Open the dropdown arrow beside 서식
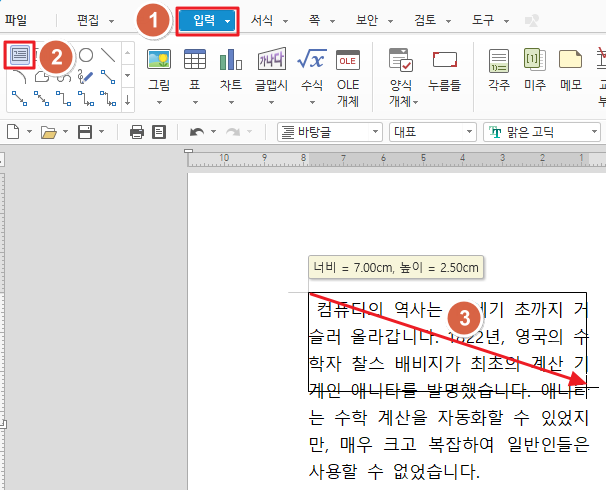Screen dimensions: 606x490 286,21
